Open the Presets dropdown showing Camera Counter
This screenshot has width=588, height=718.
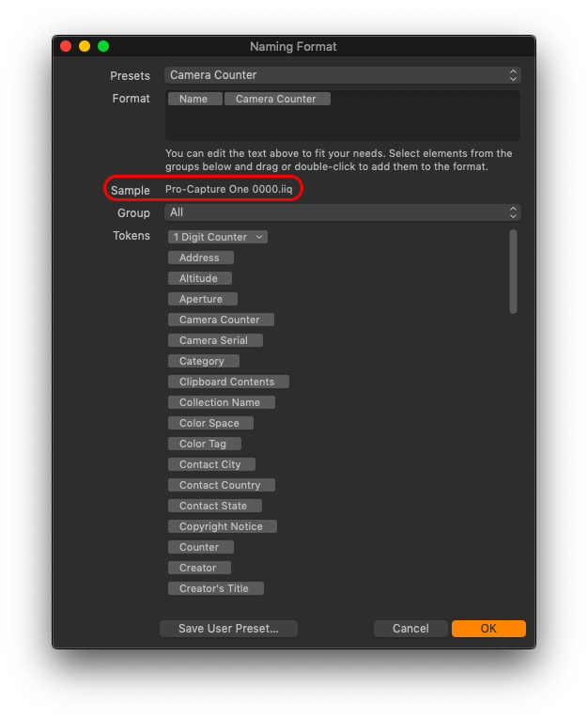(342, 75)
